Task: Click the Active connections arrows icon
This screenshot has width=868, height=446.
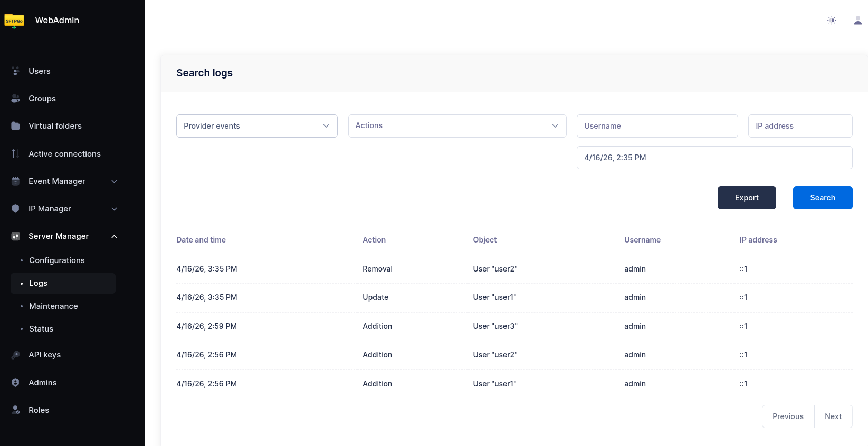Action: 16,154
